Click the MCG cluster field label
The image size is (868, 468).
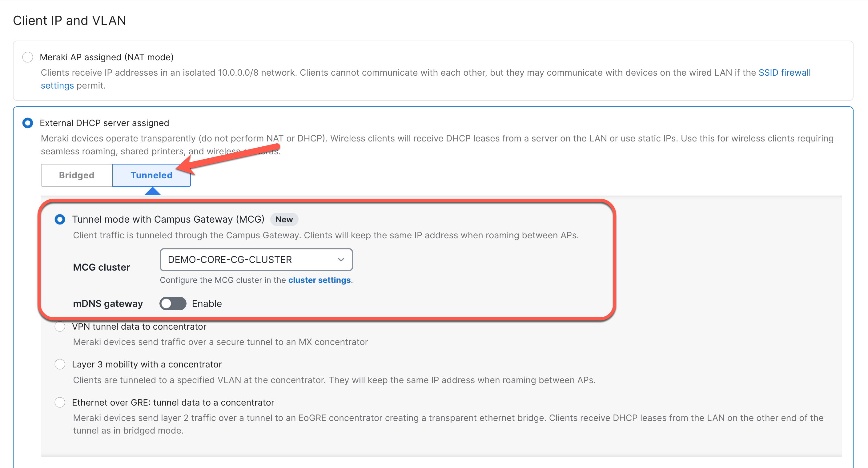[102, 267]
